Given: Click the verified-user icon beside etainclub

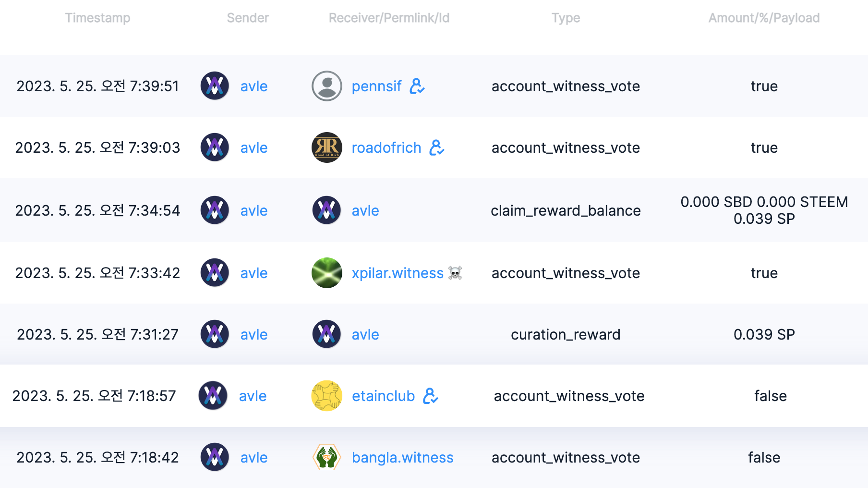Looking at the screenshot, I should pyautogui.click(x=430, y=396).
